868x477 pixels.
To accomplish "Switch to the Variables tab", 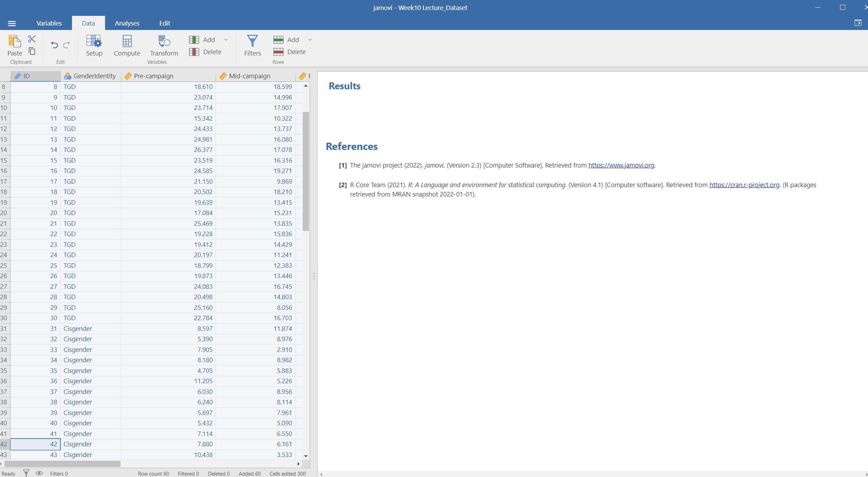I will pos(49,23).
